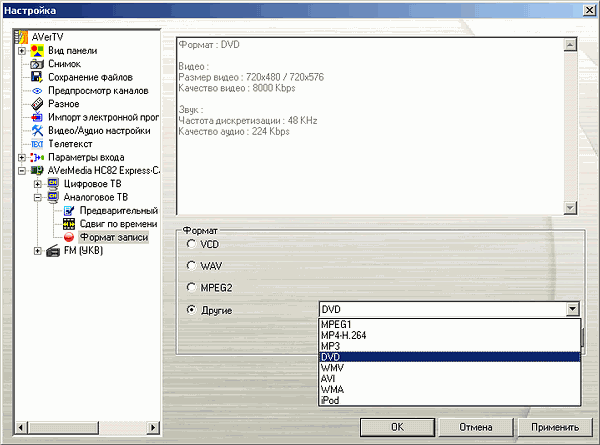
Task: Click the Телетекст TEXT icon
Action: coord(38,144)
